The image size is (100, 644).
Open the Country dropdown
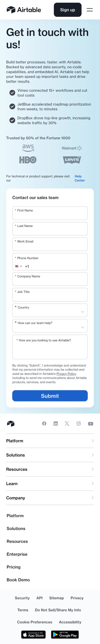point(50,310)
